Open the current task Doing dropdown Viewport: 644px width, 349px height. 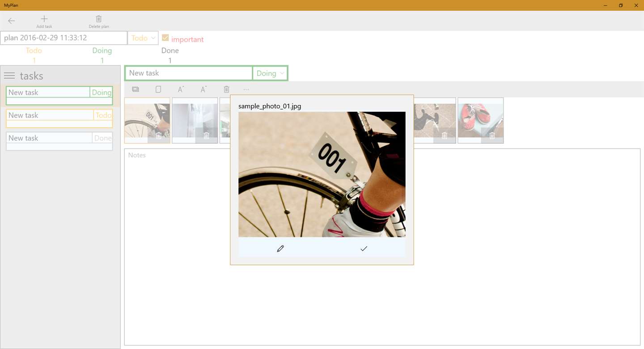tap(270, 73)
